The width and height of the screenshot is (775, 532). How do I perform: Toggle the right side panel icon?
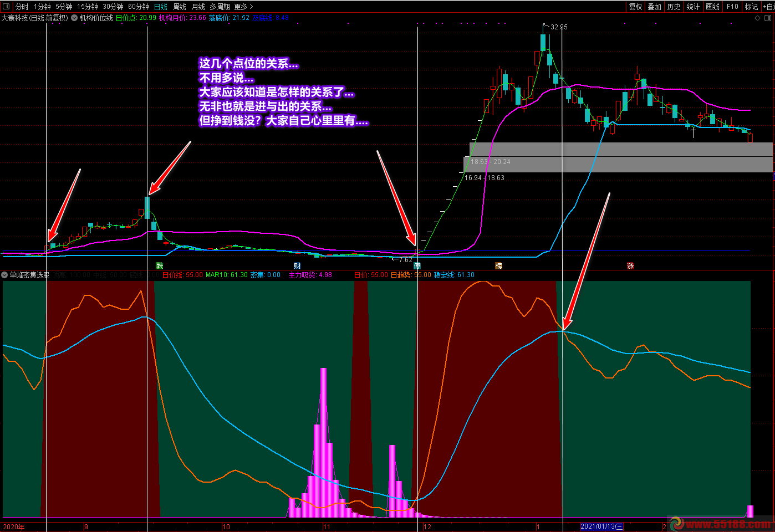pyautogui.click(x=768, y=18)
